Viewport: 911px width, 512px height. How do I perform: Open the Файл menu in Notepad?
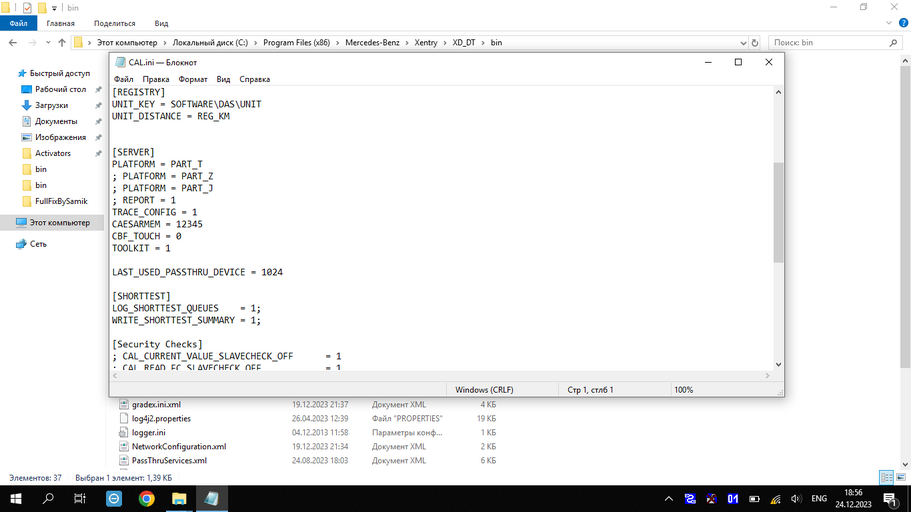coord(123,79)
